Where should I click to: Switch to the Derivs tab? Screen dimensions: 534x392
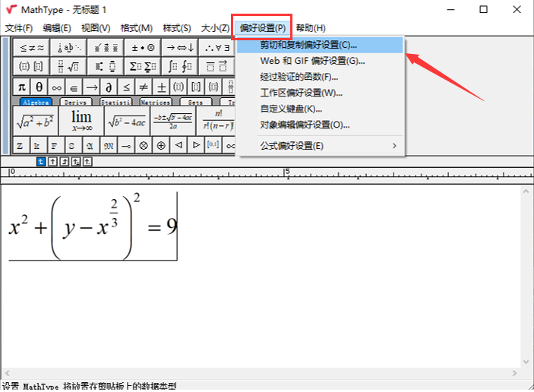(76, 102)
